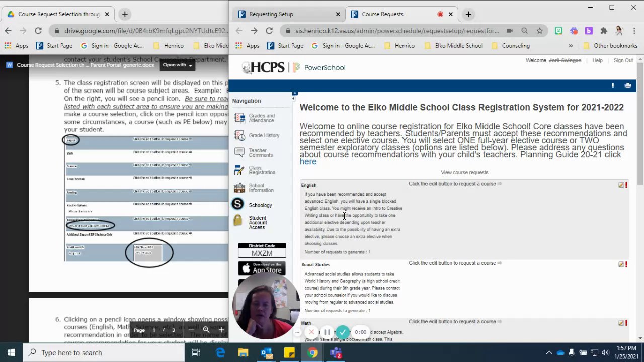Image resolution: width=644 pixels, height=362 pixels.
Task: Open the recorder three-dot options
Action: click(x=297, y=332)
